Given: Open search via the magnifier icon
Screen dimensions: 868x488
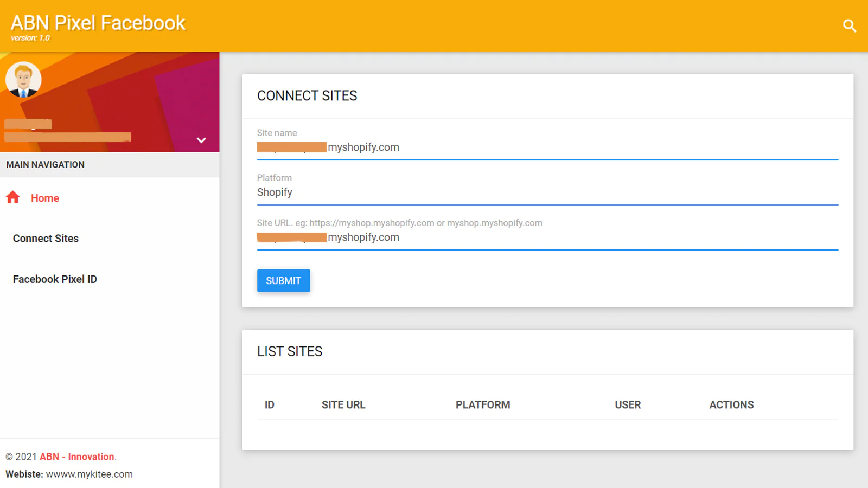Looking at the screenshot, I should [x=850, y=25].
